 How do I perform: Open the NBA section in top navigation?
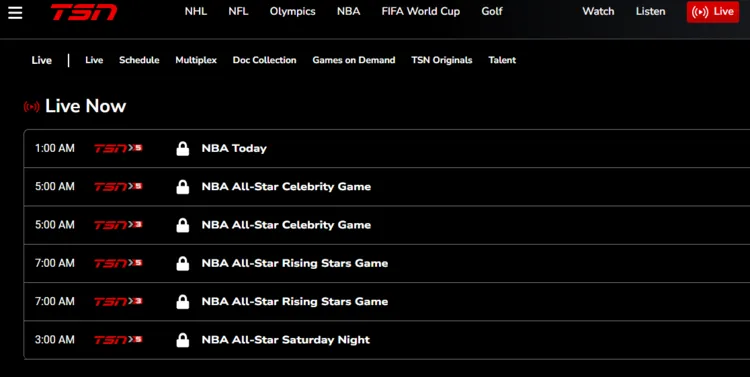348,11
